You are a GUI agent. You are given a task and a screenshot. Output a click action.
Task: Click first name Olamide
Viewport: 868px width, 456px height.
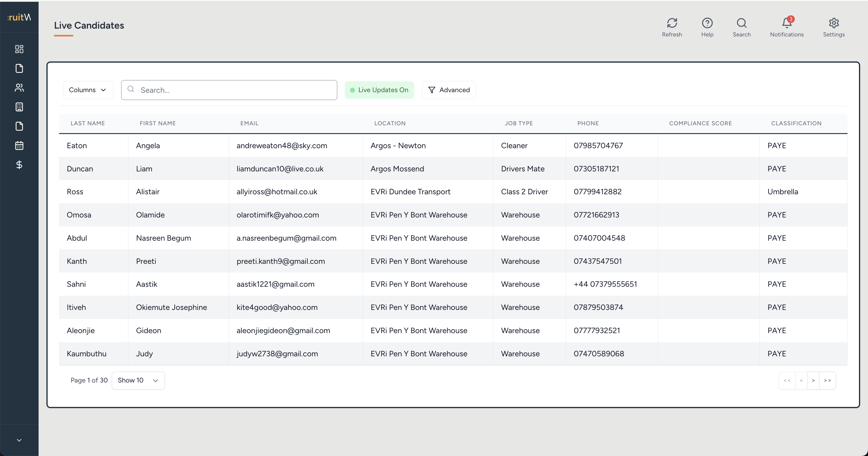point(150,215)
